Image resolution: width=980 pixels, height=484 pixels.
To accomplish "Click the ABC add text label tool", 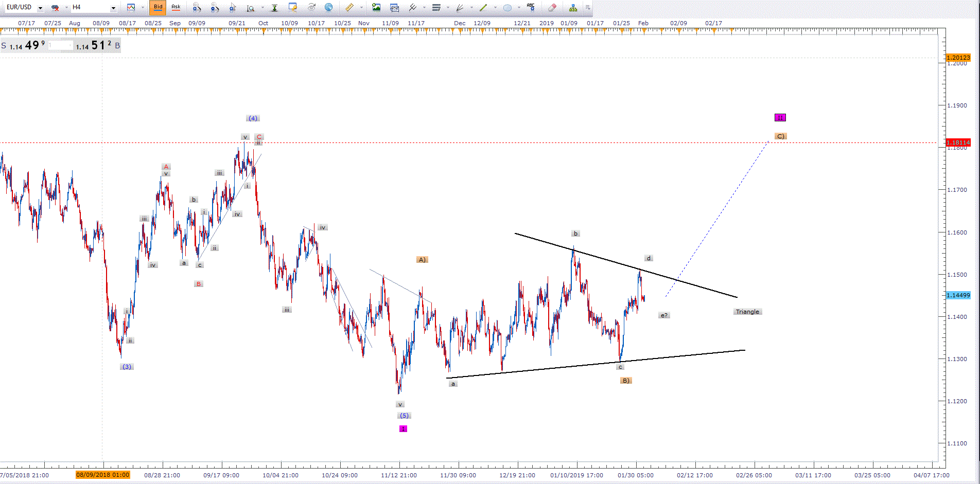I will (530, 8).
